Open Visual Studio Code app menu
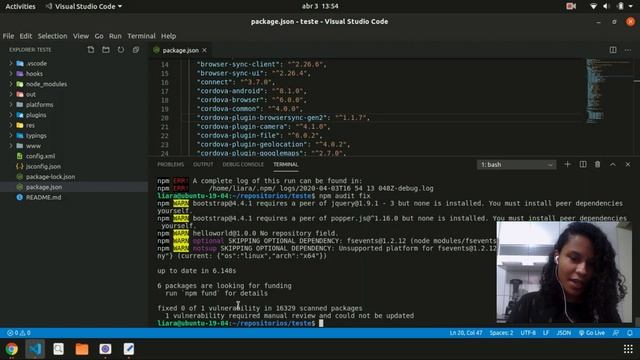Image resolution: width=640 pixels, height=360 pixels. click(84, 6)
